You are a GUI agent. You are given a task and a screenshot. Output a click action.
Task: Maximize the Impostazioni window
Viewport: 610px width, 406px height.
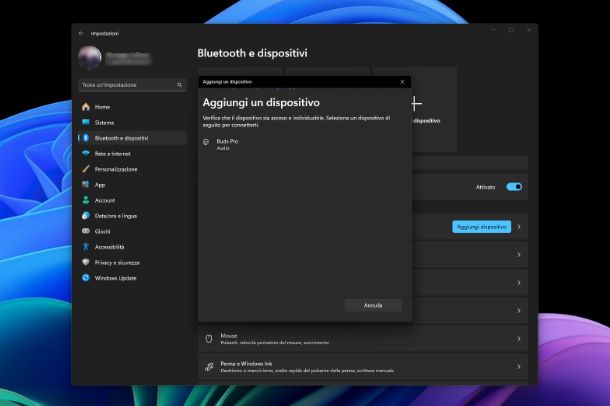tap(511, 30)
